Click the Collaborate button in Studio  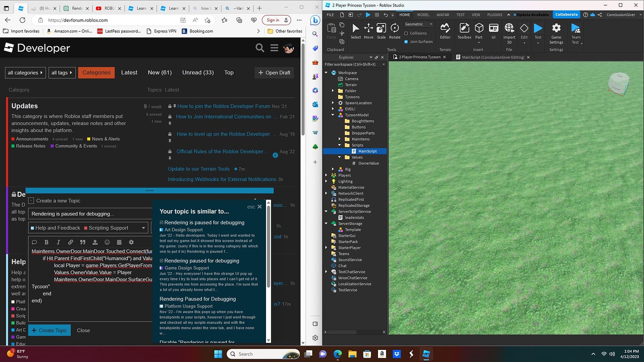coord(567,14)
